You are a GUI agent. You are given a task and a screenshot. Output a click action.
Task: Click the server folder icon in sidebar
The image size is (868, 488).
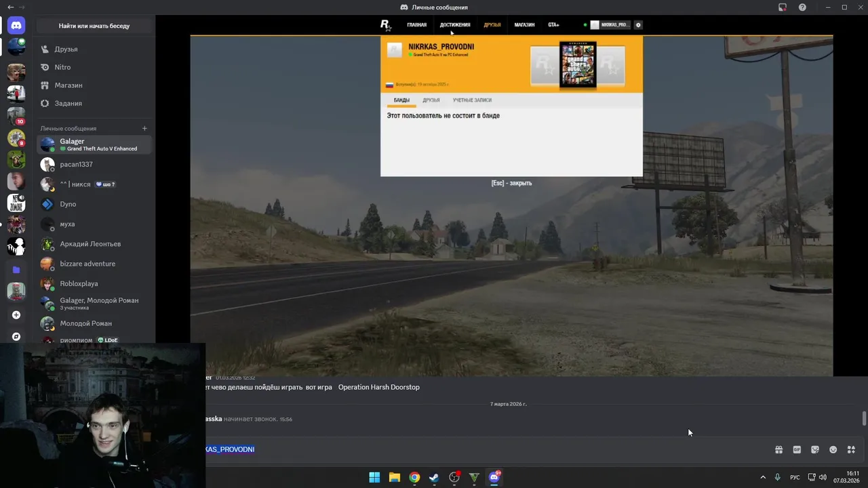tap(16, 270)
